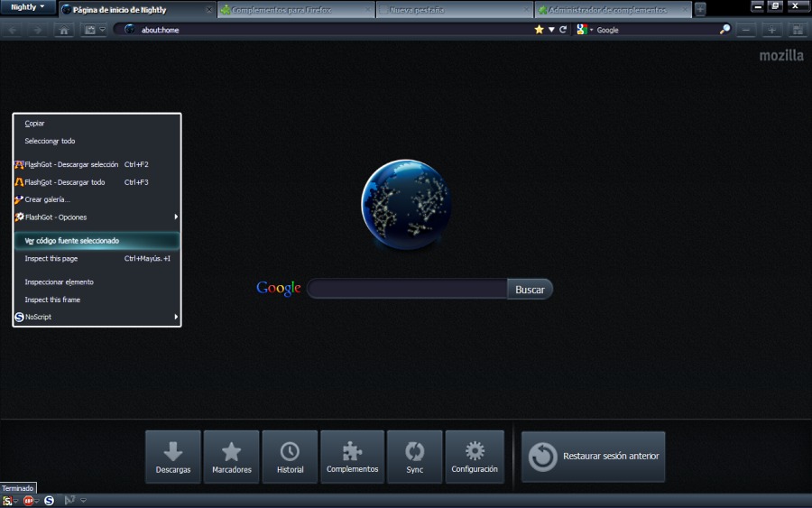
Task: Open the Adblock Plus dropdown arrow
Action: point(37,501)
